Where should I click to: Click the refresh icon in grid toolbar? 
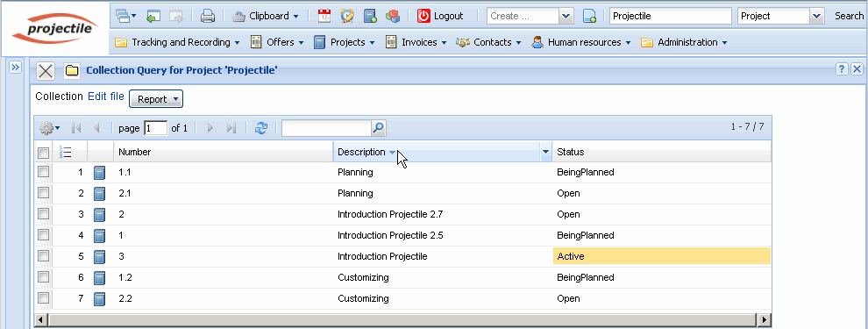pos(260,128)
